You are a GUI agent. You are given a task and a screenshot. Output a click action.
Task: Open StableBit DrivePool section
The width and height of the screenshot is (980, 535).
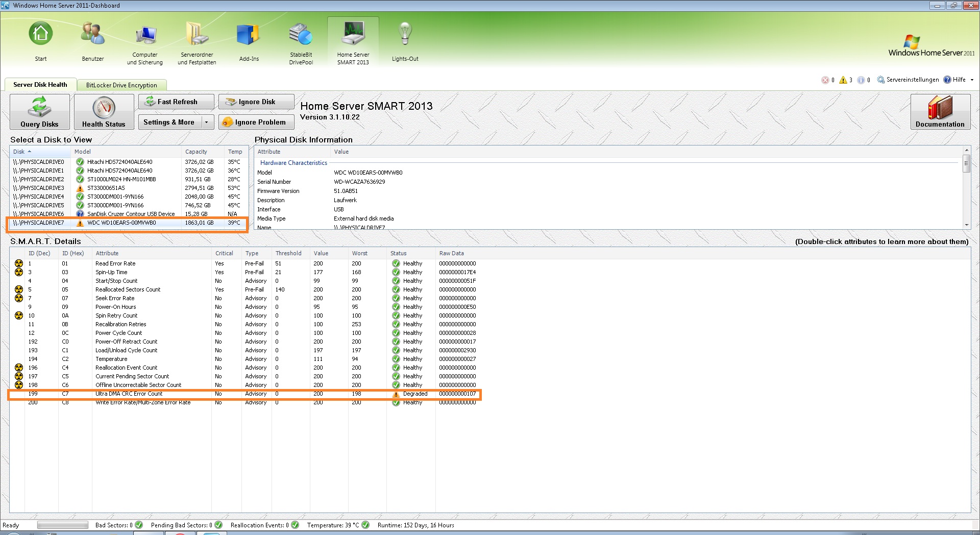pos(301,44)
